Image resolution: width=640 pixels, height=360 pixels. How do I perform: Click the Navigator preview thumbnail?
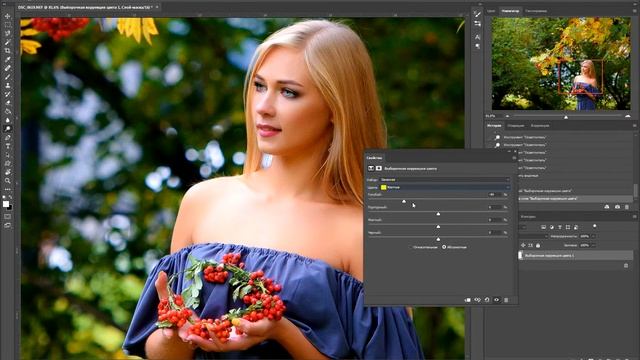561,63
